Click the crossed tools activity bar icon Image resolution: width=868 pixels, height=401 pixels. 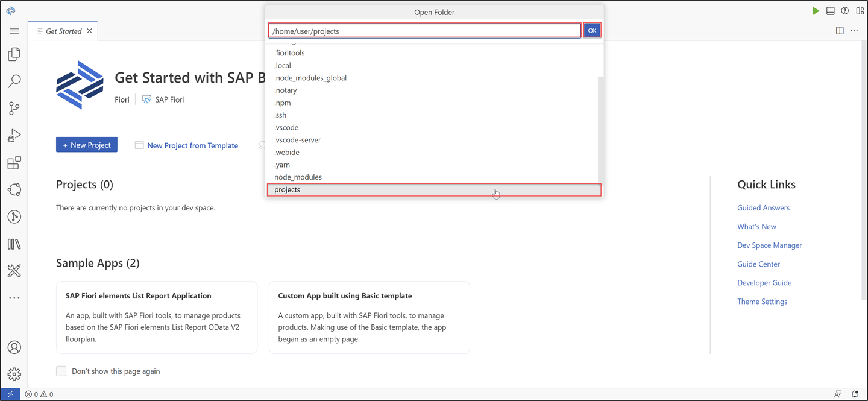(14, 271)
